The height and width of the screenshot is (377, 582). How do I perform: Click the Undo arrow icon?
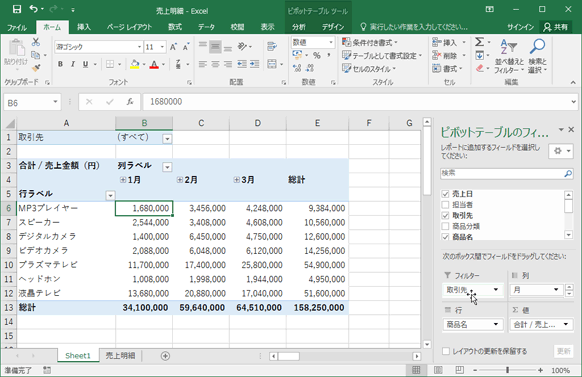coord(33,9)
